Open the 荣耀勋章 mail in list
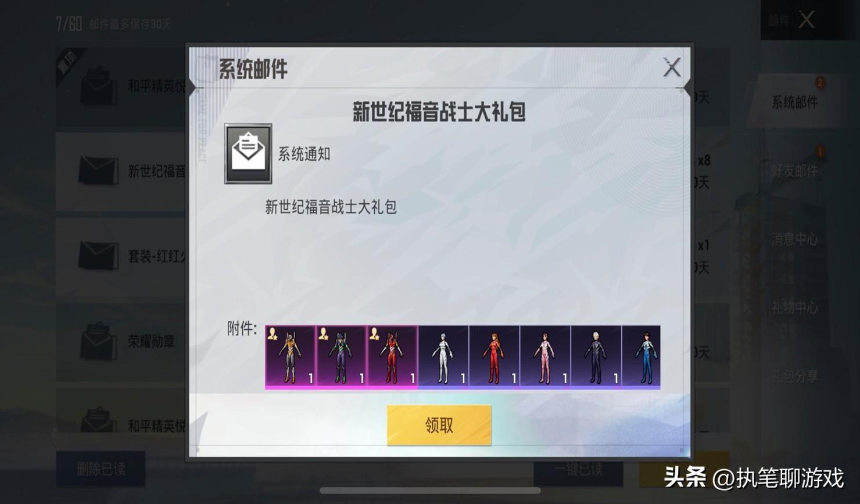 (121, 341)
